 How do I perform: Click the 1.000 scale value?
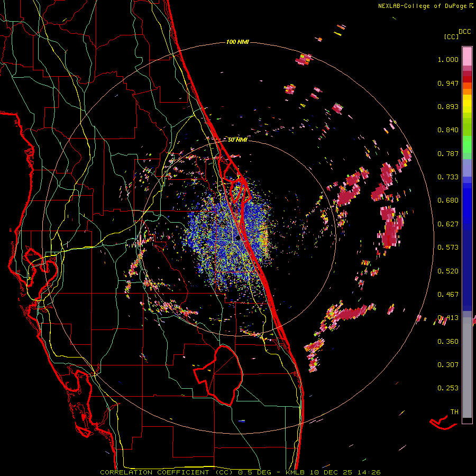pyautogui.click(x=448, y=59)
